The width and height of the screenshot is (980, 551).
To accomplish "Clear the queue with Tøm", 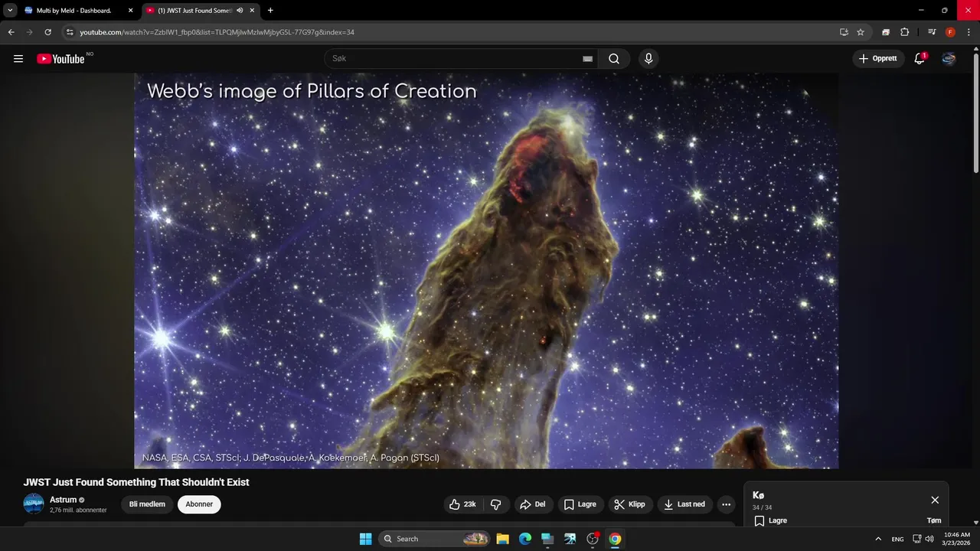I will pos(934,520).
